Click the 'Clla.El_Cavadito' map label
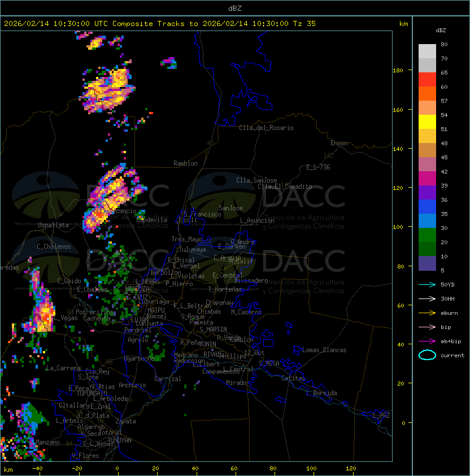The image size is (470, 476). (285, 187)
